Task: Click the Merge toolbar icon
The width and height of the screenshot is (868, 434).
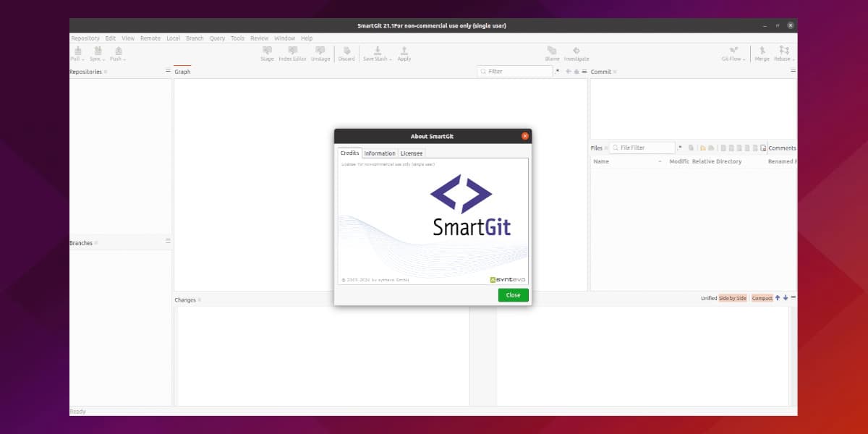Action: tap(762, 54)
